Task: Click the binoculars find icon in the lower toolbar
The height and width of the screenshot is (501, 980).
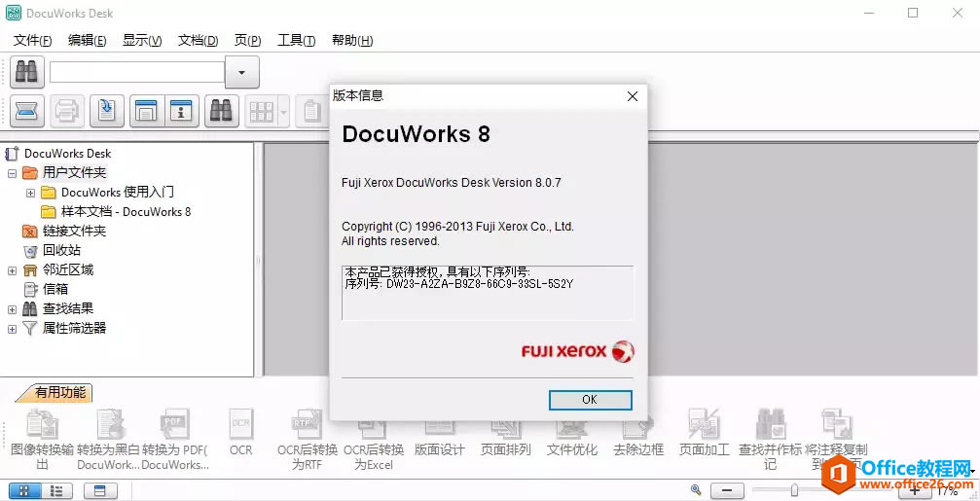Action: point(222,111)
